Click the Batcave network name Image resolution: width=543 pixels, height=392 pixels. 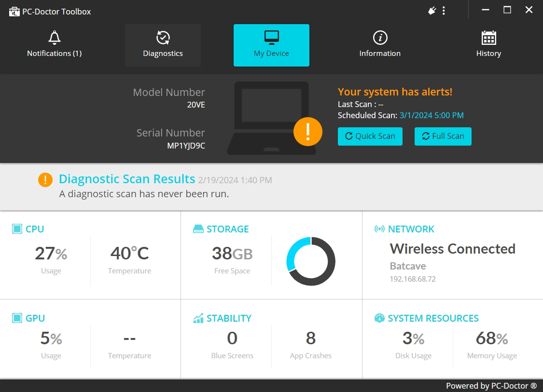coord(408,266)
